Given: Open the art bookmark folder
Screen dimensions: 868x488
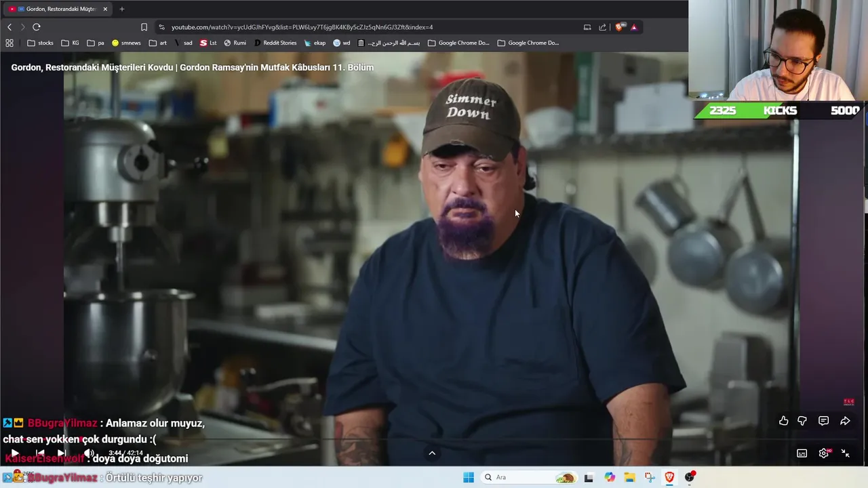Looking at the screenshot, I should (x=158, y=43).
